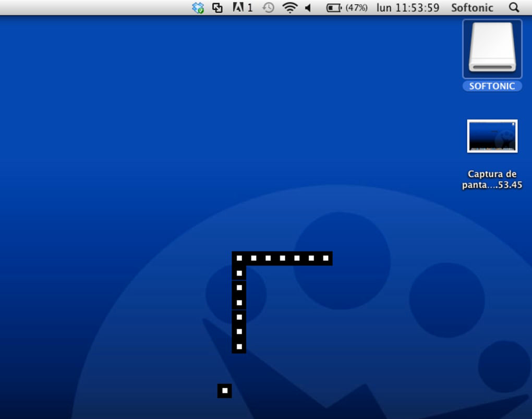Click the snake's bottom end segment
The height and width of the screenshot is (419, 532).
pyautogui.click(x=239, y=346)
